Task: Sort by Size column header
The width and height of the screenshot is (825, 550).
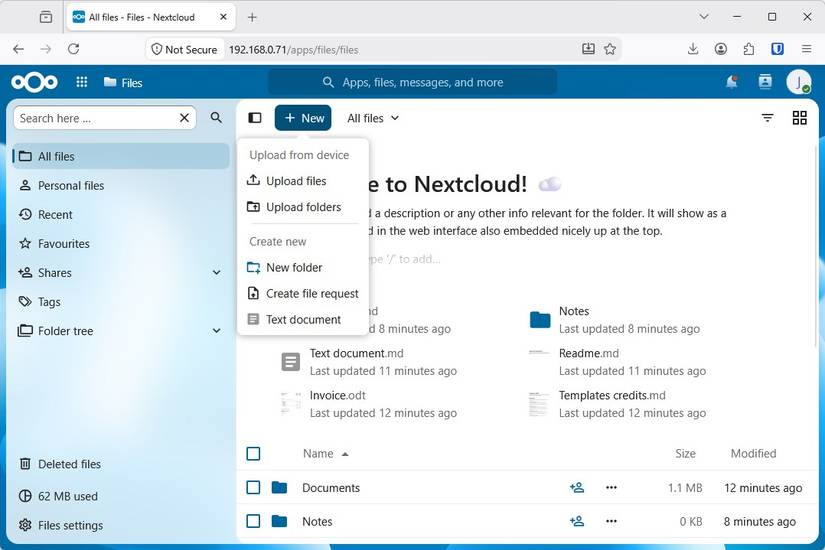Action: pyautogui.click(x=685, y=454)
